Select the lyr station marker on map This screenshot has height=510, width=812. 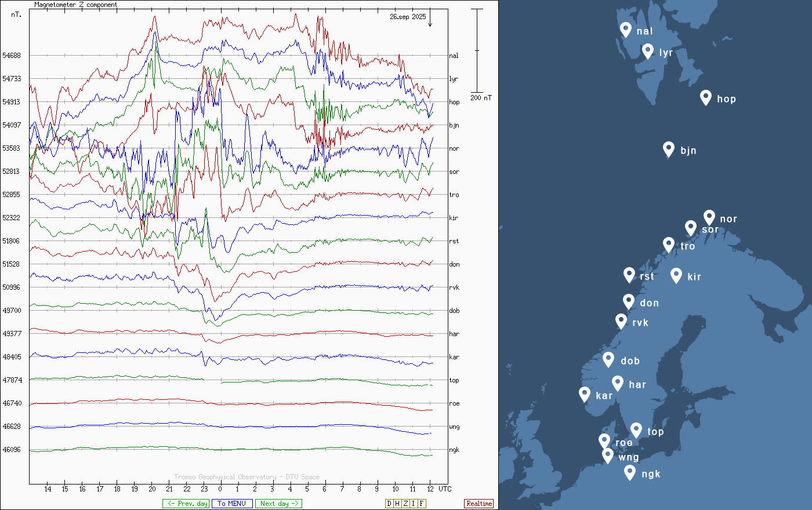click(x=648, y=51)
